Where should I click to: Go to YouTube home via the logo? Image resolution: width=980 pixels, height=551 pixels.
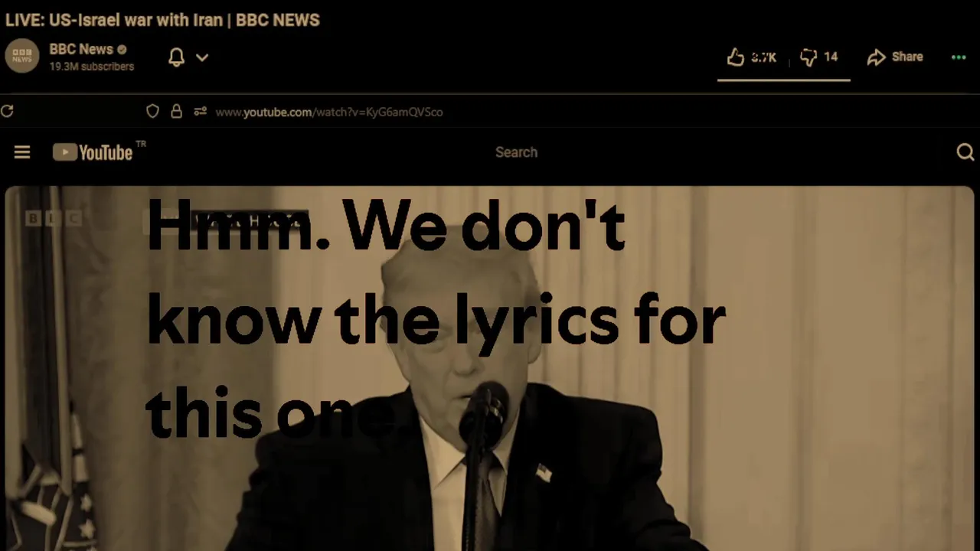(93, 152)
